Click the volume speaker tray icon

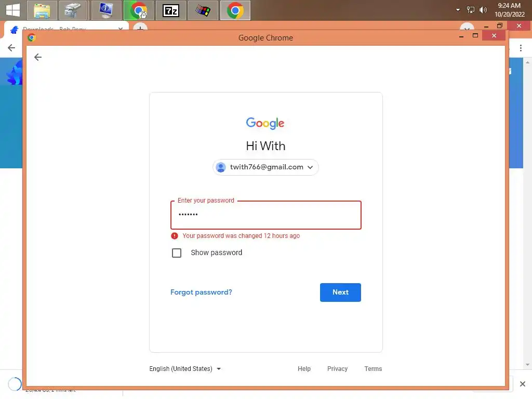483,10
